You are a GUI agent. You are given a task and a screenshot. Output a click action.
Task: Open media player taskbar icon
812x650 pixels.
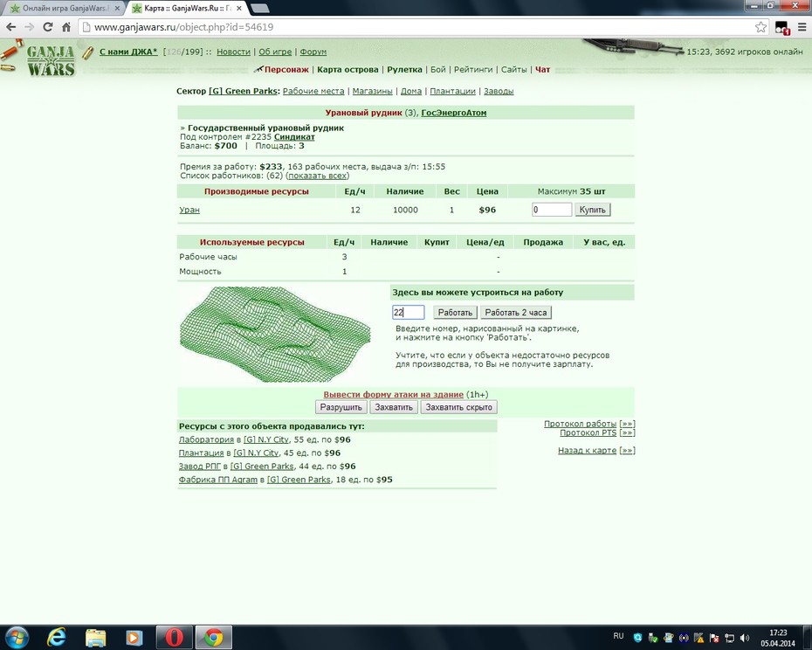pos(134,637)
